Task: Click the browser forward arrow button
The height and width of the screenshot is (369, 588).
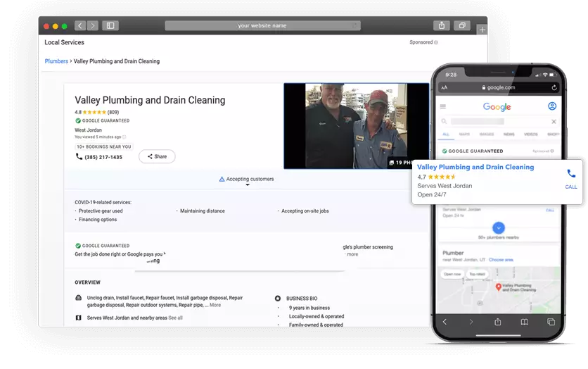Action: 92,25
